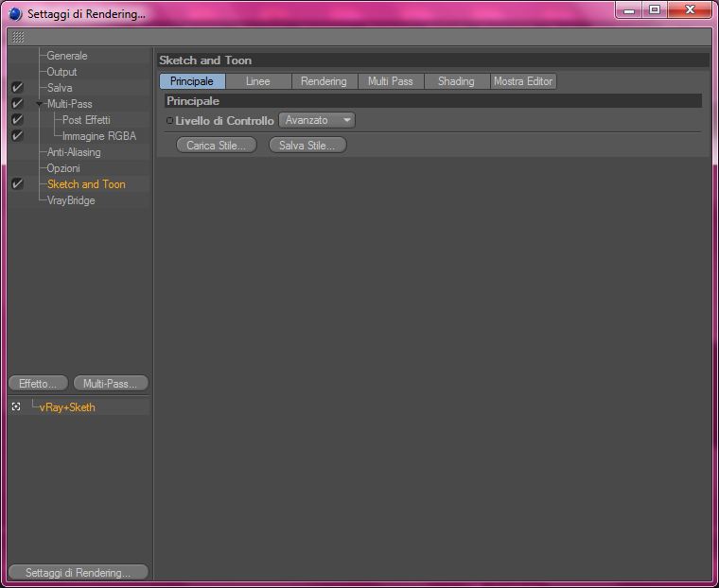Click the Effetto... button
719x588 pixels.
[38, 384]
